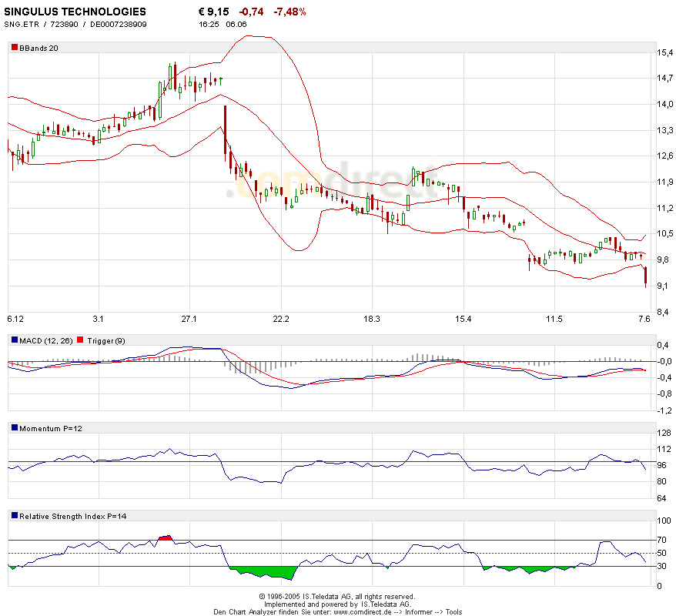
Task: Click the www.comdirect.de Chart Analyzer line
Action: [x=337, y=612]
